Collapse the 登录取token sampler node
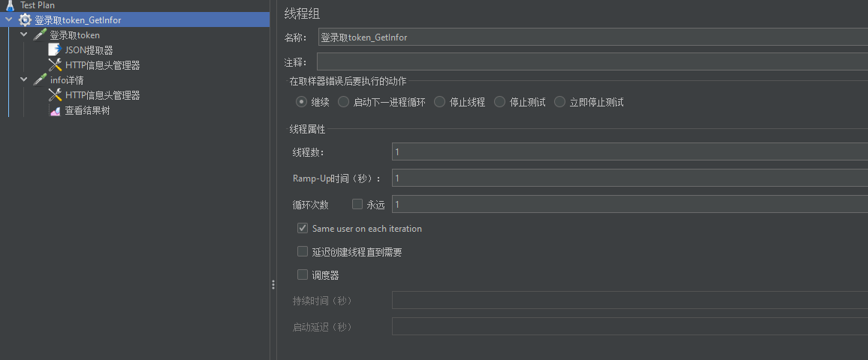 click(24, 34)
